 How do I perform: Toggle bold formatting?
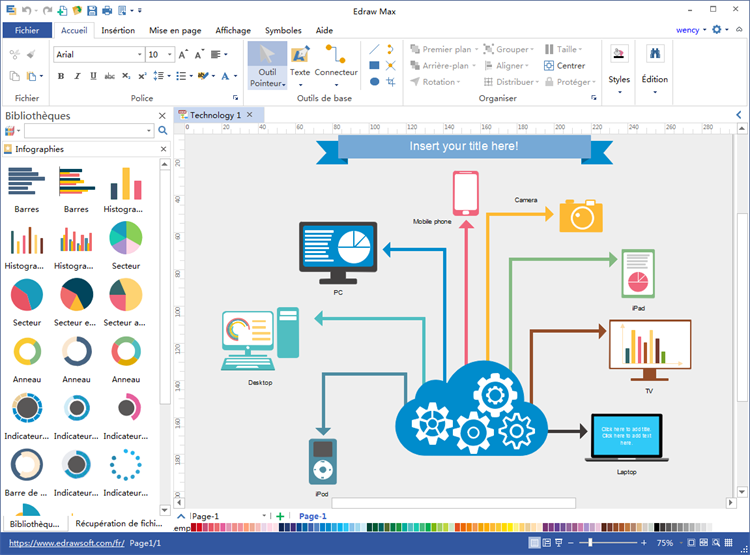[x=59, y=76]
